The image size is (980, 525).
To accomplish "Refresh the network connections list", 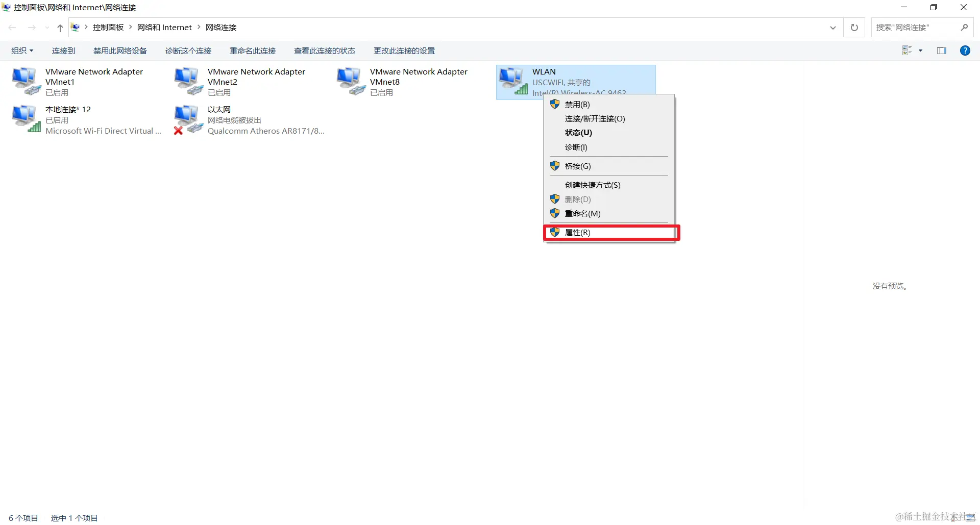I will coord(854,28).
